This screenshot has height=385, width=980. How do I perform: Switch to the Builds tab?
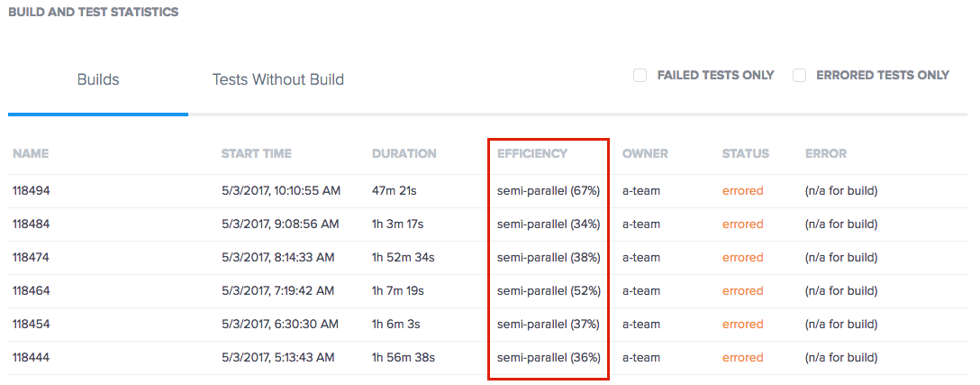(x=98, y=79)
